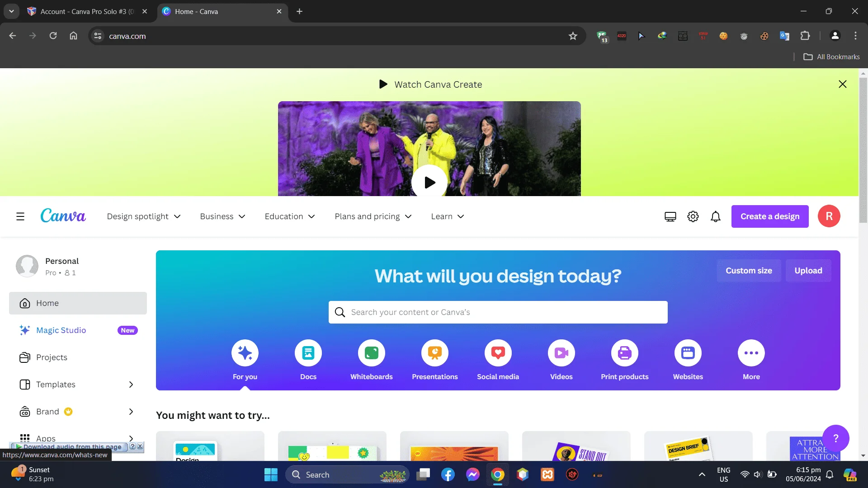
Task: Expand Plans and pricing menu
Action: point(373,216)
